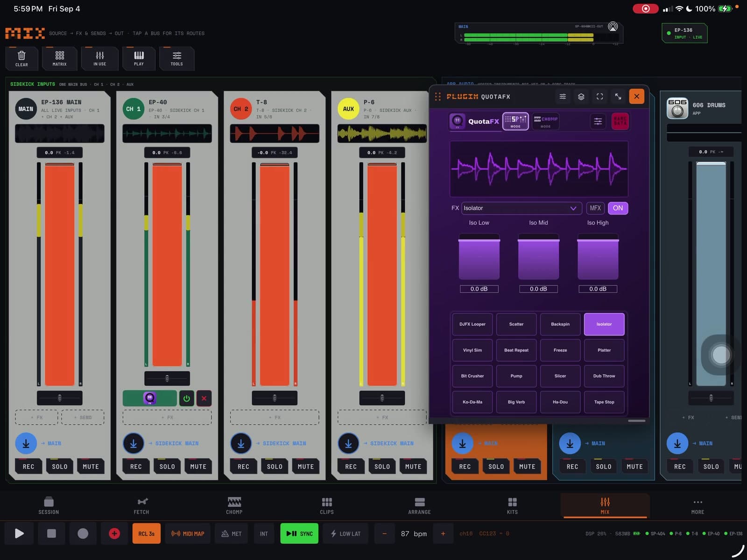Switch to the ARRANGE tab
This screenshot has width=747, height=560.
[x=419, y=506]
